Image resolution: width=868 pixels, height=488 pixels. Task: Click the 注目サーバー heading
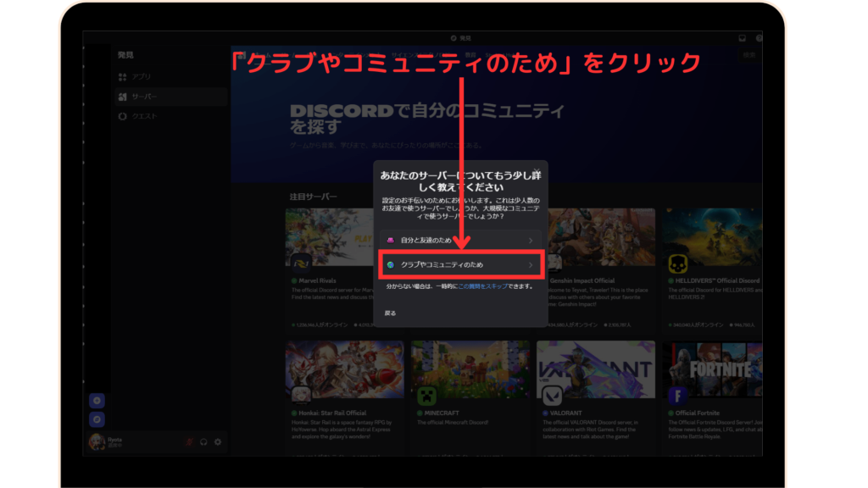(314, 197)
